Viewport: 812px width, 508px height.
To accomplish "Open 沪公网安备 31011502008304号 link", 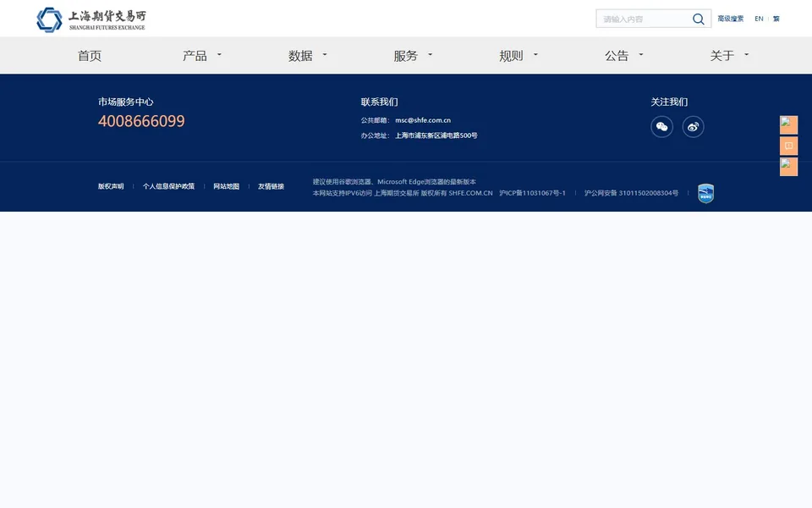I will tap(631, 193).
